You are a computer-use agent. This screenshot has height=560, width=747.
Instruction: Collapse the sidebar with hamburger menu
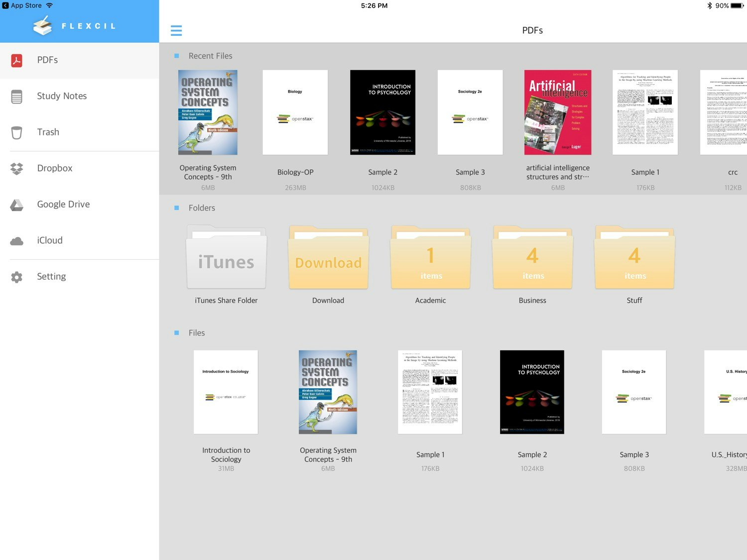click(x=176, y=30)
